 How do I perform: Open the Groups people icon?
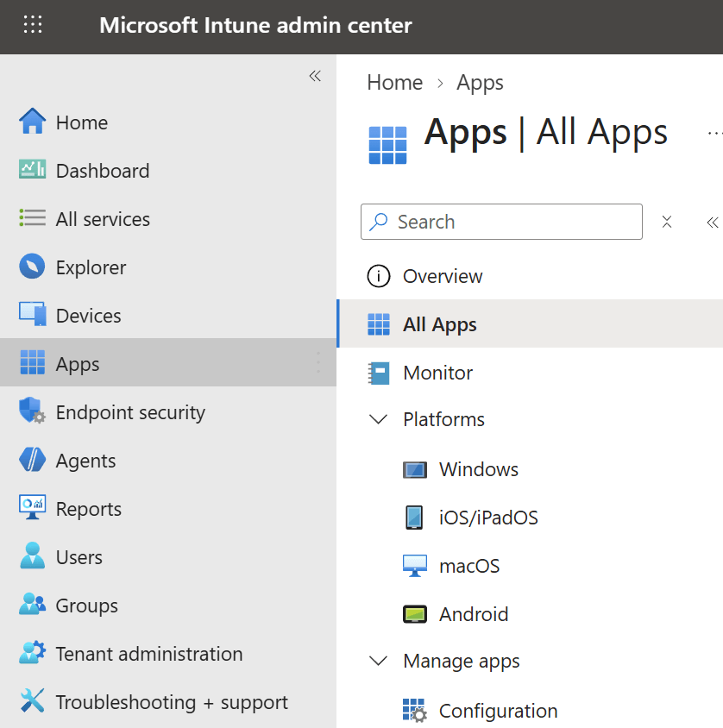click(32, 604)
